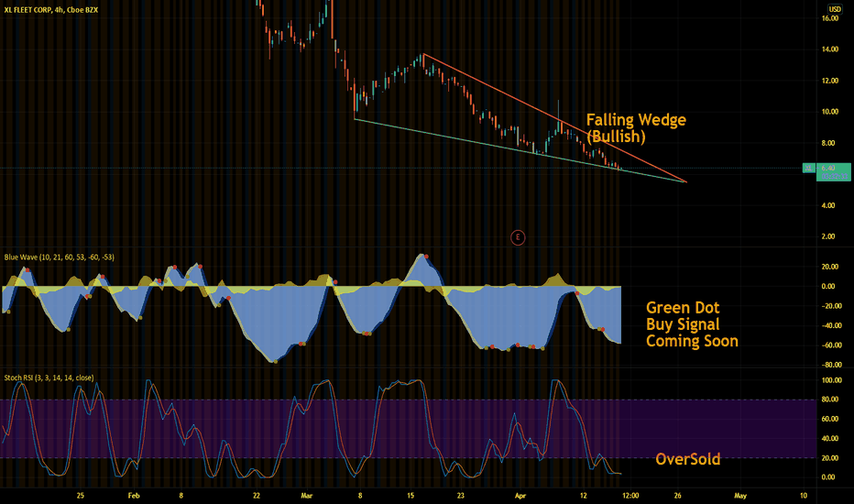Click the 10.00 price axis label
This screenshot has width=854, height=504.
[830, 112]
